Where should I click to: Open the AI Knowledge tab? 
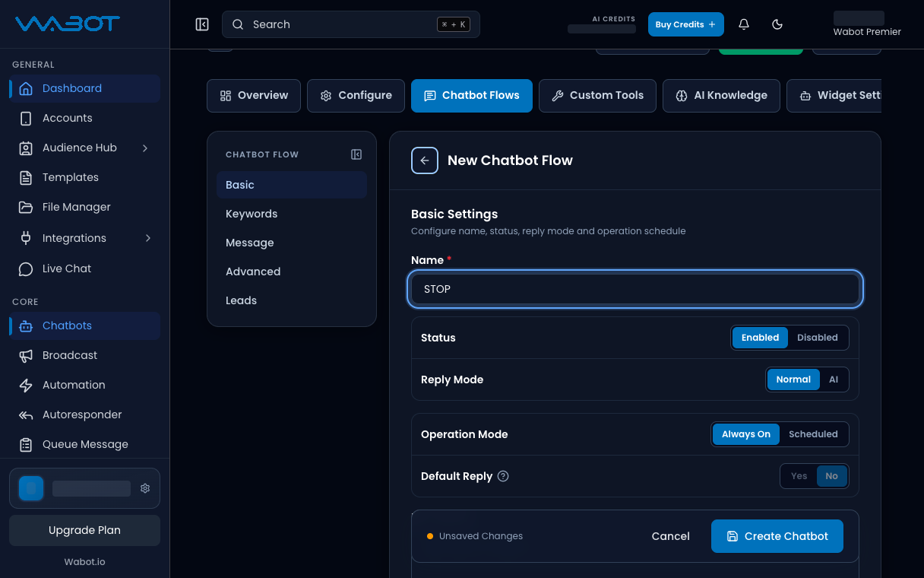pos(721,96)
